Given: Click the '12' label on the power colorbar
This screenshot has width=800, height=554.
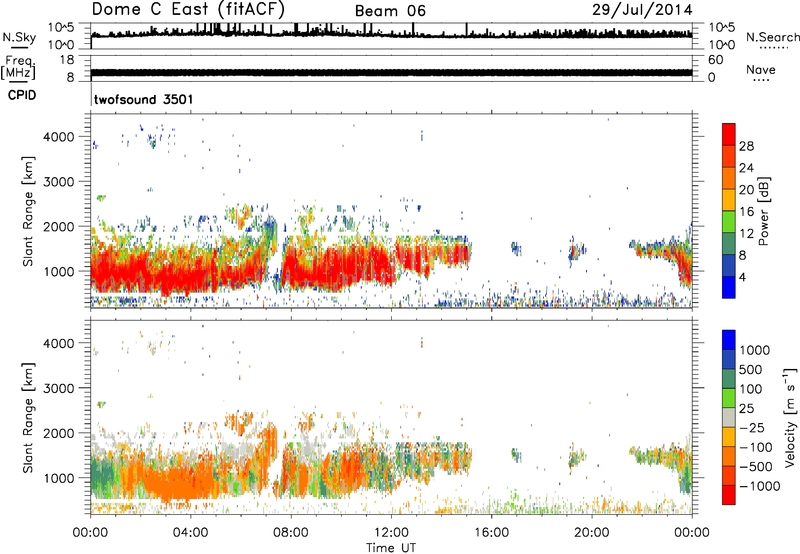Looking at the screenshot, I should tap(746, 234).
